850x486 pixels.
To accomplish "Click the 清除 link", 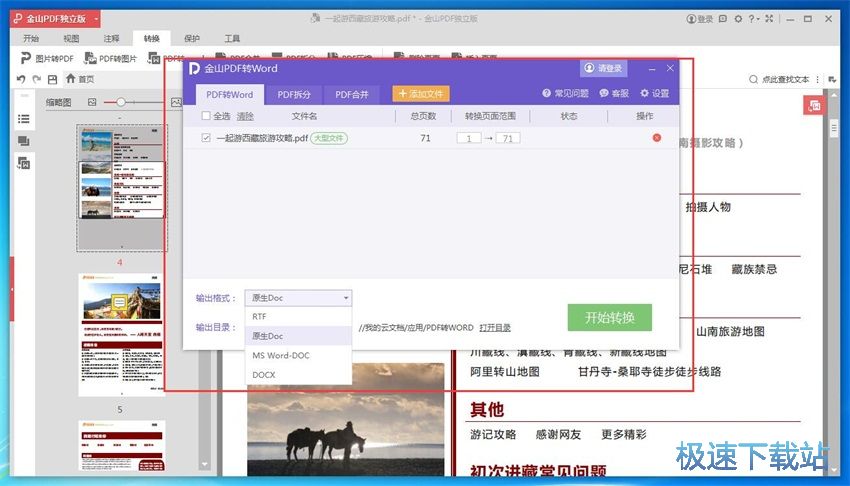I will coord(245,116).
